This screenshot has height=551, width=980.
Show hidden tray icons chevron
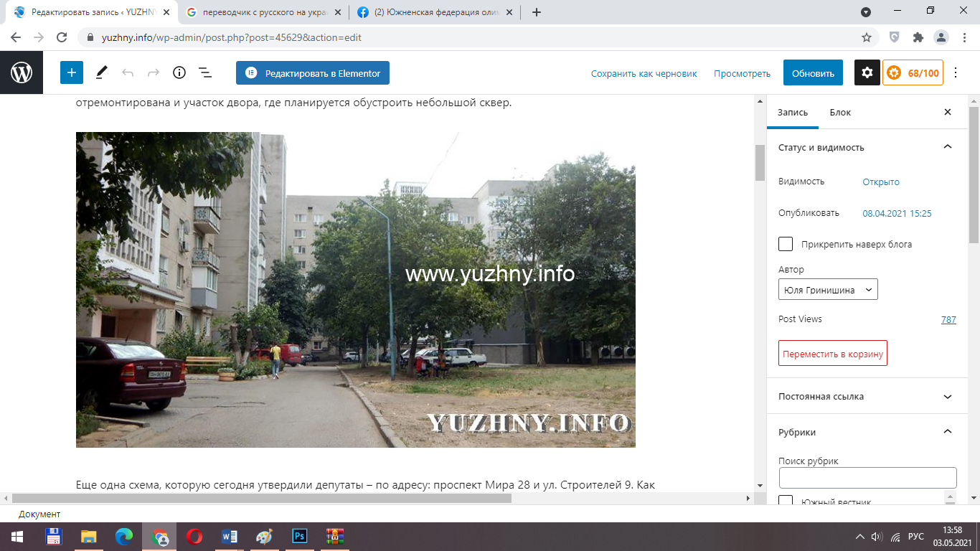[860, 537]
